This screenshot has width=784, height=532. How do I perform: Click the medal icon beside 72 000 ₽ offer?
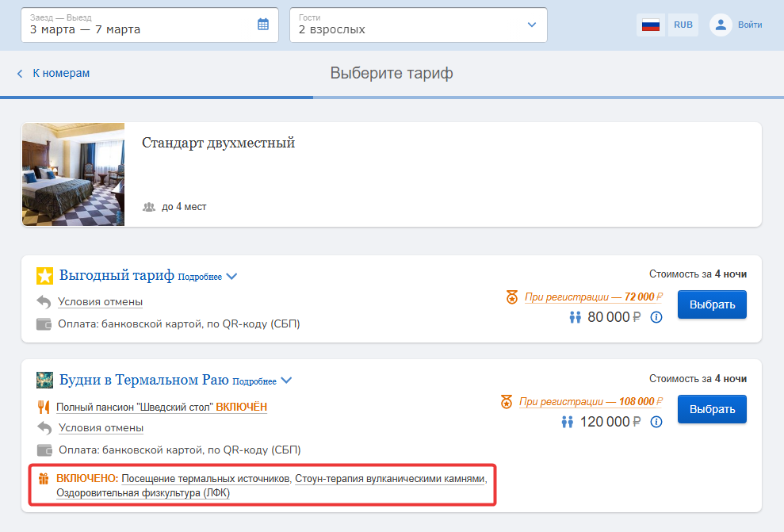click(x=512, y=297)
